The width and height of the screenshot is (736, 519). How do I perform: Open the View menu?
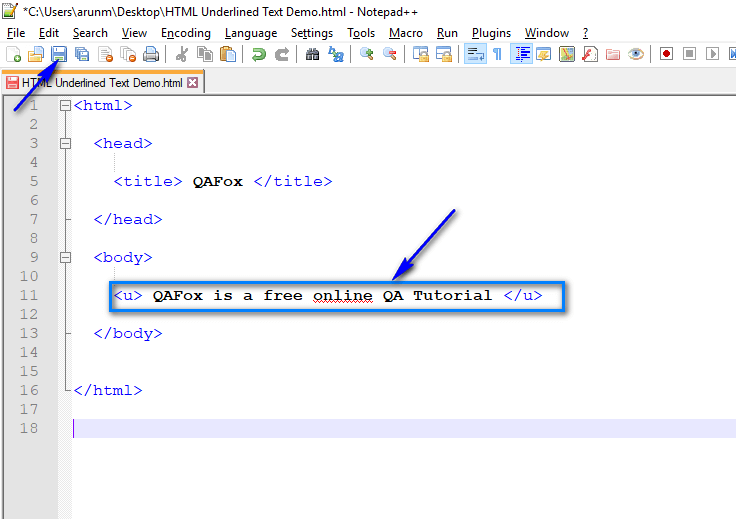click(x=134, y=33)
